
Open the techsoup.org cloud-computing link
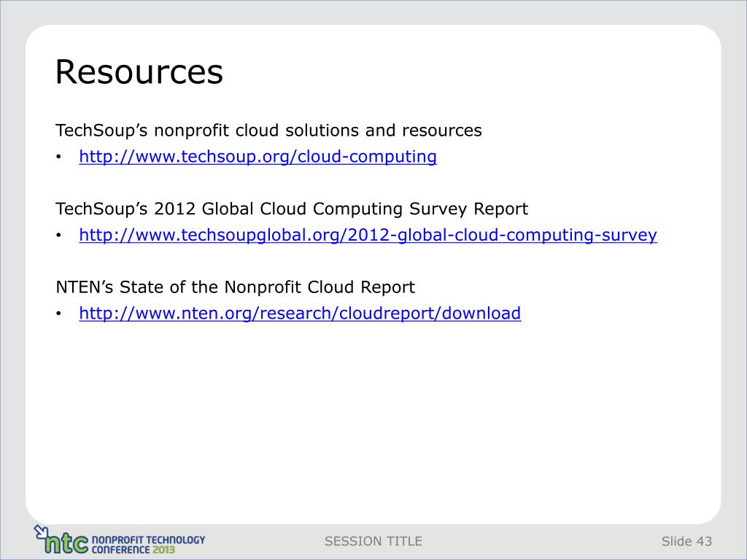pyautogui.click(x=258, y=157)
